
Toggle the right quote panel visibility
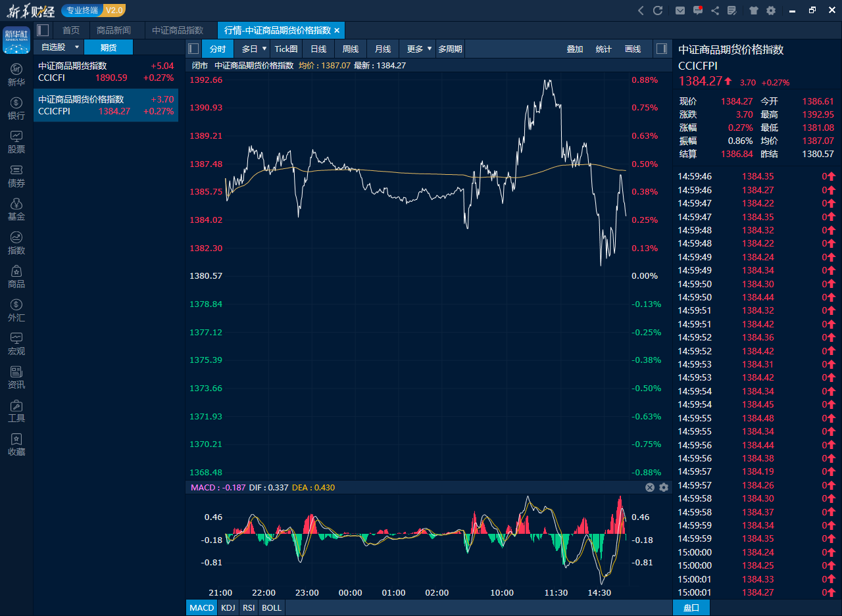coord(662,49)
